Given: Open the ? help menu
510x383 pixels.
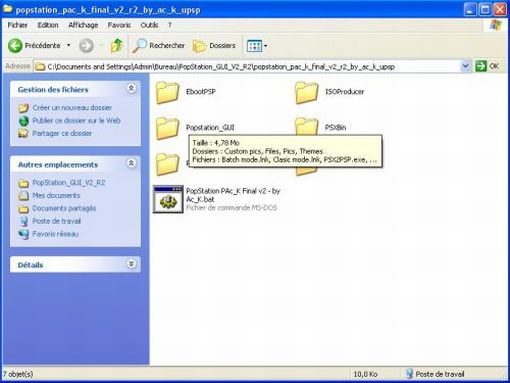Looking at the screenshot, I should (x=170, y=25).
